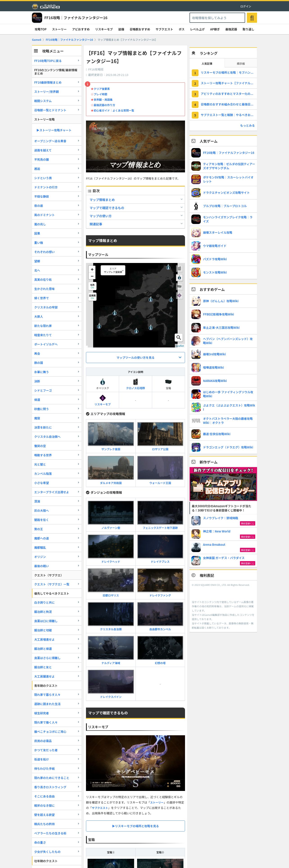
Task: Click the 崩壊スターレイル攻略 character icon
Action: 196,233
